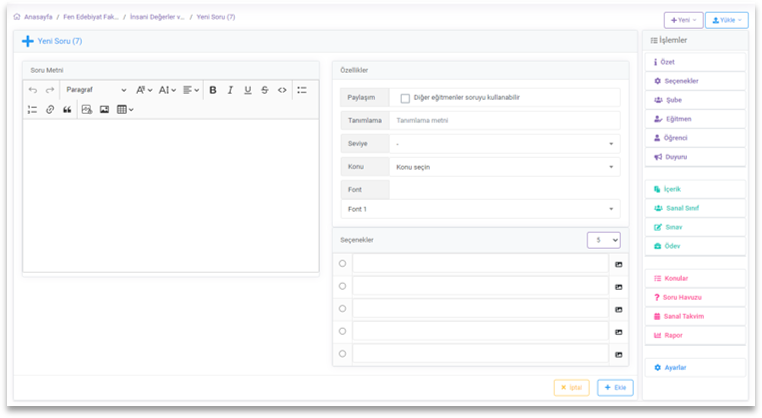Click the image icon beside the first option
762x418 pixels.
(x=618, y=264)
